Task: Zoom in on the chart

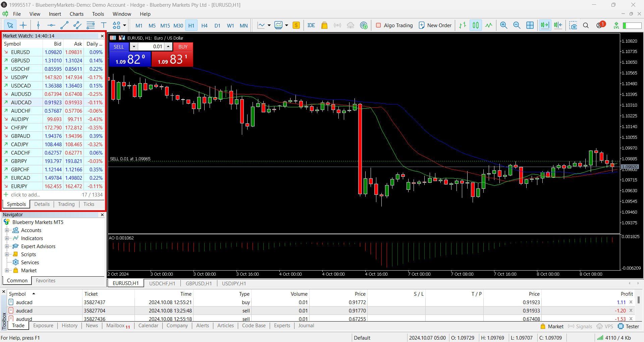Action: coord(503,25)
